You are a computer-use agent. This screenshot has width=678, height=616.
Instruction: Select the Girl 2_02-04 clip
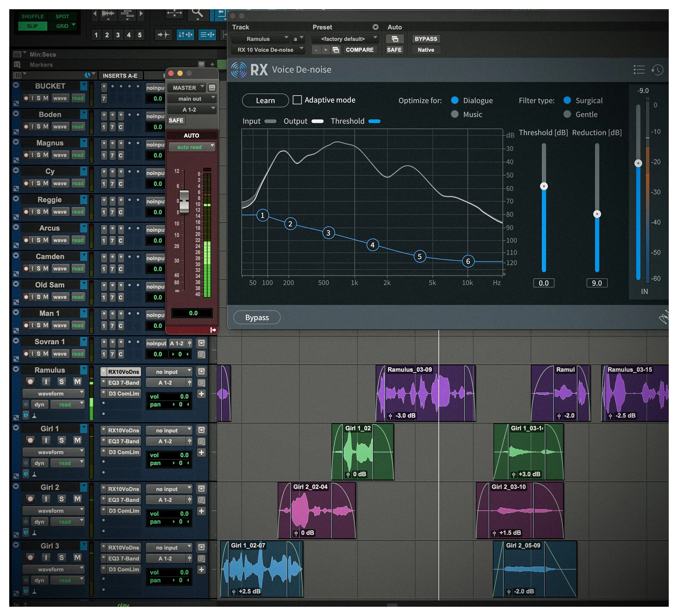tap(317, 510)
